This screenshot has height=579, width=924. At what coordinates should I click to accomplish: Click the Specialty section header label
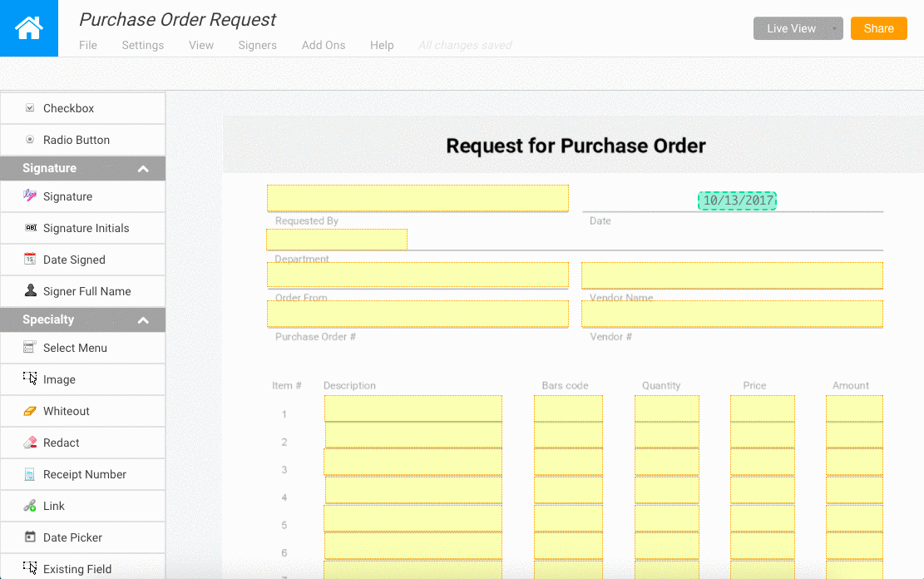48,319
